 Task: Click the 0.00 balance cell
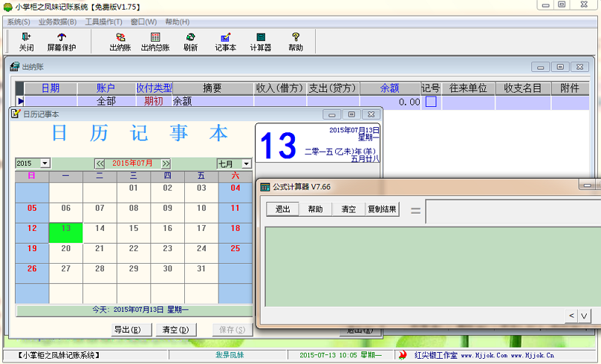pos(390,102)
